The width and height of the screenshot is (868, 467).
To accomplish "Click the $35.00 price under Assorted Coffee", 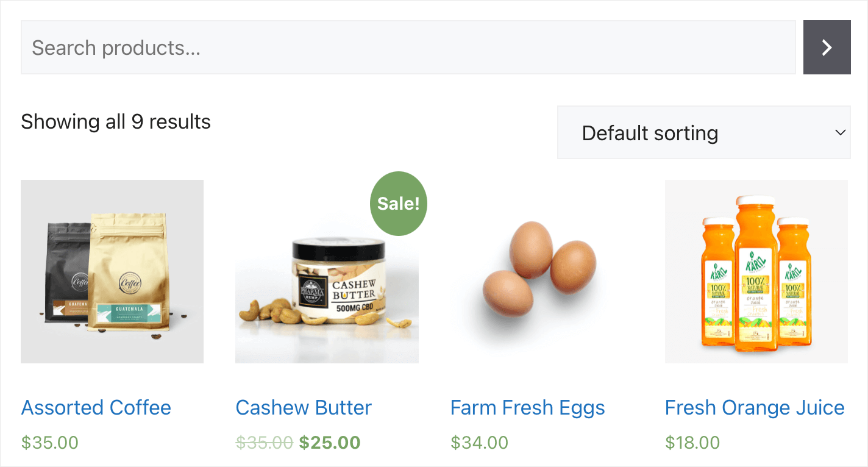I will pyautogui.click(x=49, y=442).
